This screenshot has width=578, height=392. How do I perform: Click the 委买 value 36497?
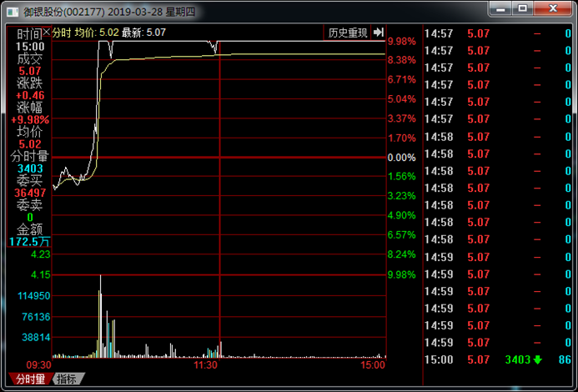tap(29, 193)
